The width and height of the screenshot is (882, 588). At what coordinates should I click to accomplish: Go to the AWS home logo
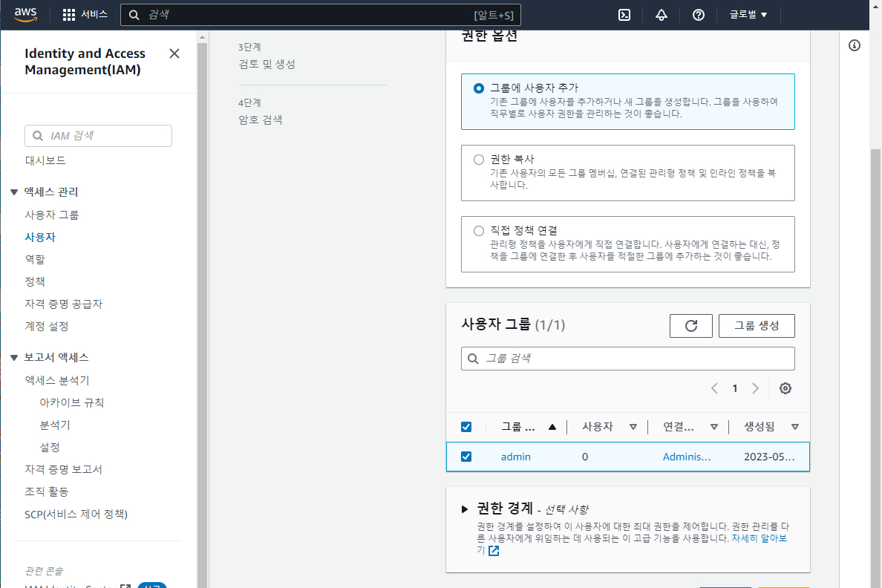click(x=25, y=15)
